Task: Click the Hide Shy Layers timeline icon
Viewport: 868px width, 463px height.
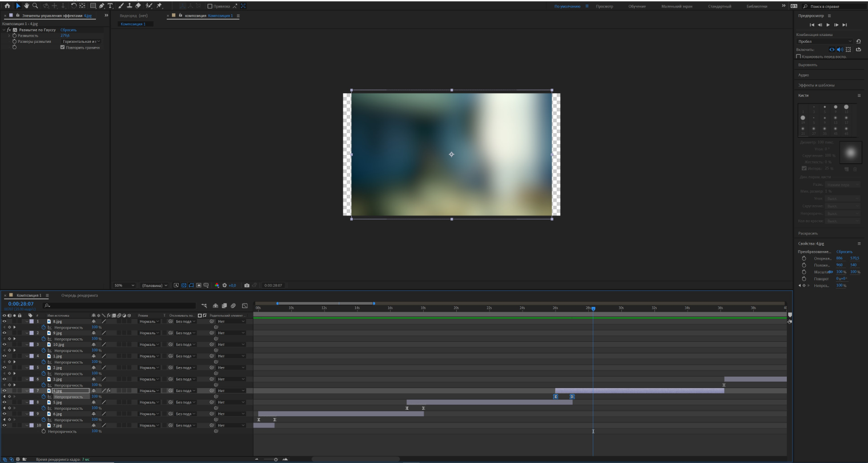Action: click(215, 306)
